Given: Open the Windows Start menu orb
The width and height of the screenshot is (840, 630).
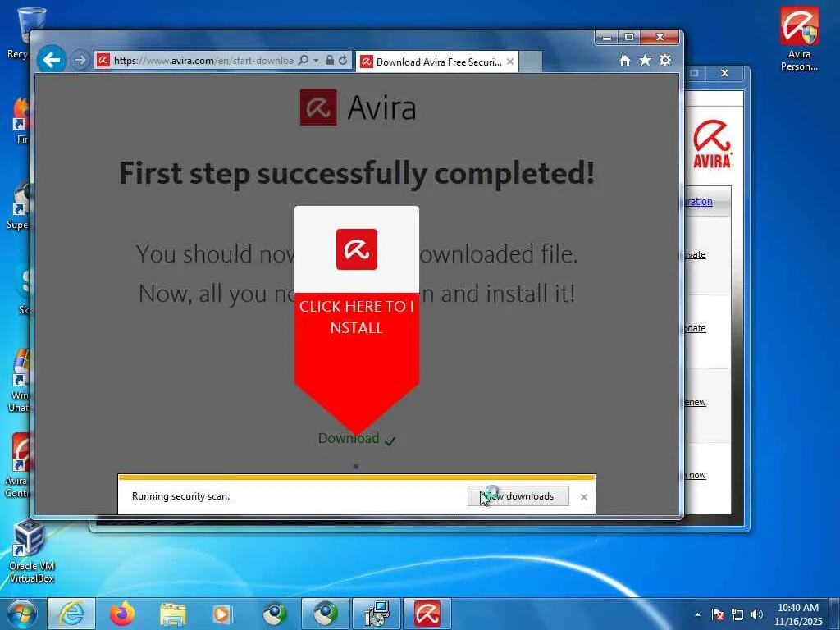Looking at the screenshot, I should [x=22, y=614].
